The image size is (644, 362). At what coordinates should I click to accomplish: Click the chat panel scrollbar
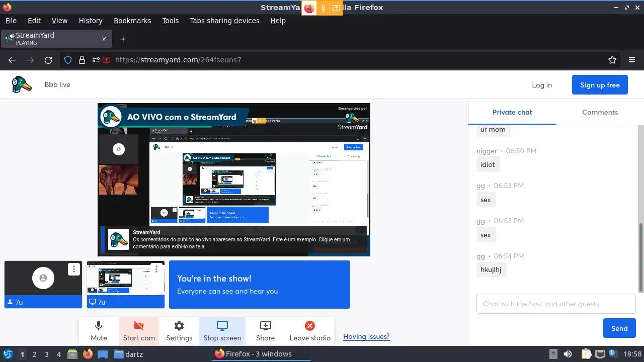point(641,257)
